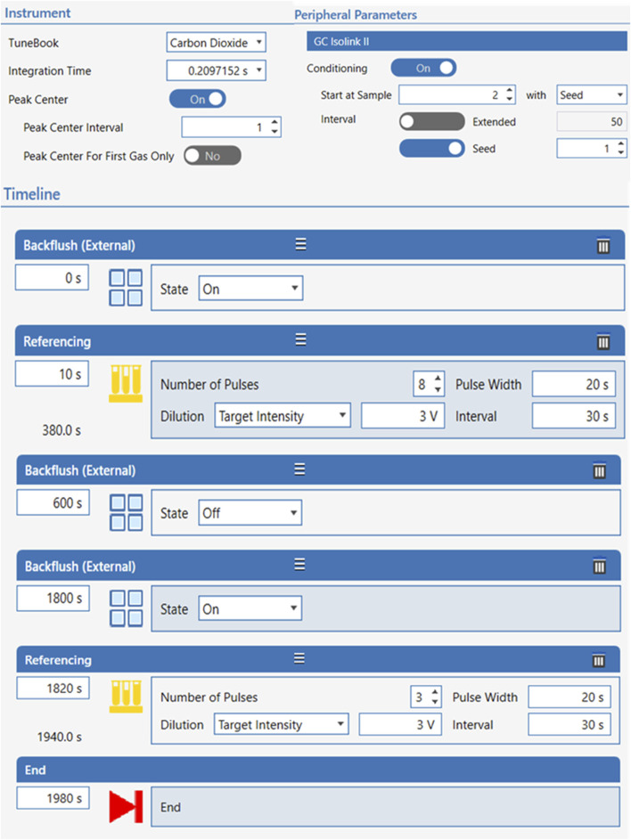Increase the Peak Center Interval value
The width and height of the screenshot is (631, 840).
click(275, 123)
